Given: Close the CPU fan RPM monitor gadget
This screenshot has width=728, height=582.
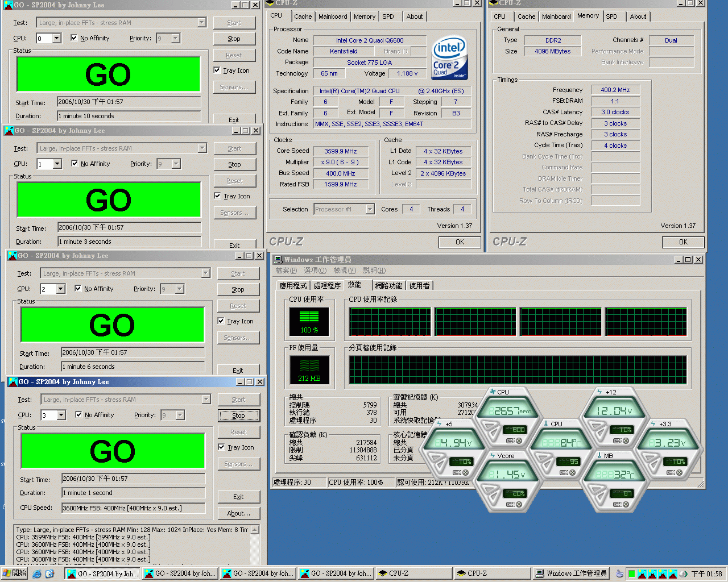Looking at the screenshot, I should coord(519,440).
